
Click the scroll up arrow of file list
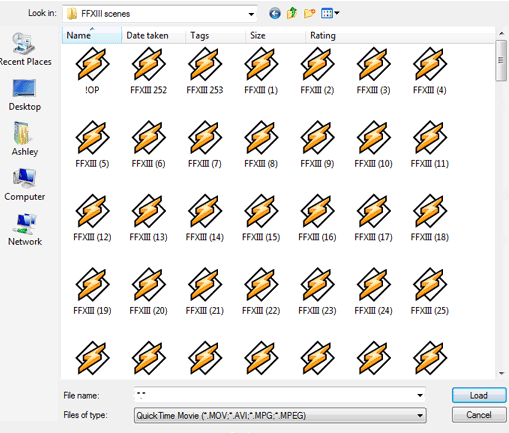(x=501, y=33)
